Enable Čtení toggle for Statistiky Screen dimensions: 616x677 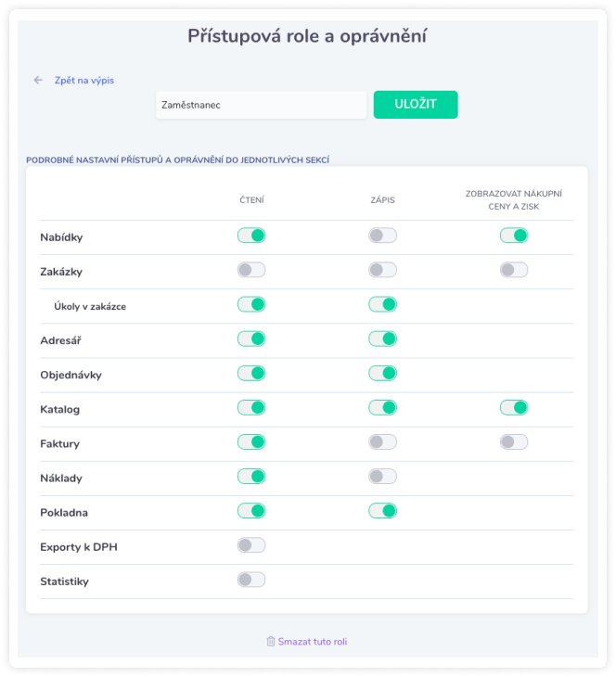pyautogui.click(x=251, y=580)
